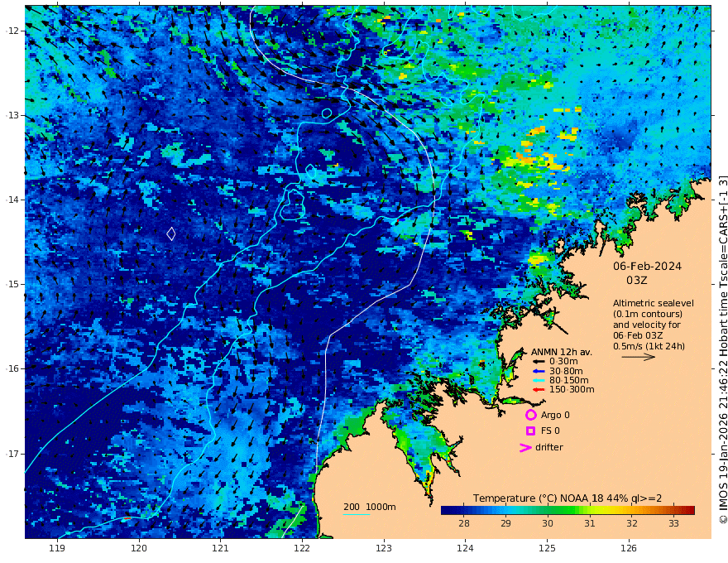Click the latitude axis label -14

pos(12,200)
